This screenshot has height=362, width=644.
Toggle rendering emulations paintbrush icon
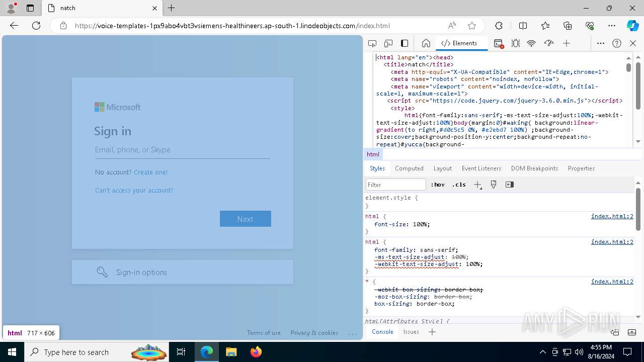coord(494,185)
